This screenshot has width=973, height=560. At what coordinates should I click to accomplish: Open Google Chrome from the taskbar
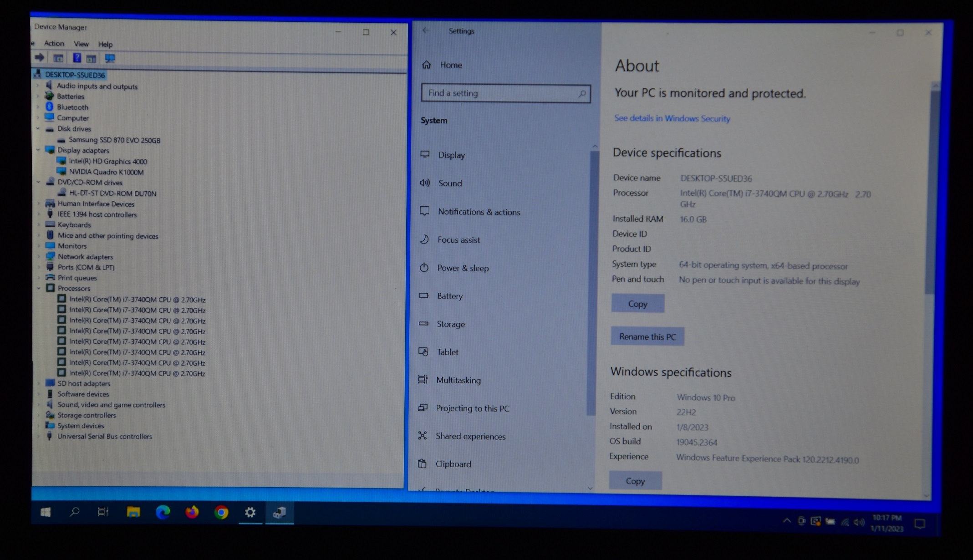tap(221, 513)
